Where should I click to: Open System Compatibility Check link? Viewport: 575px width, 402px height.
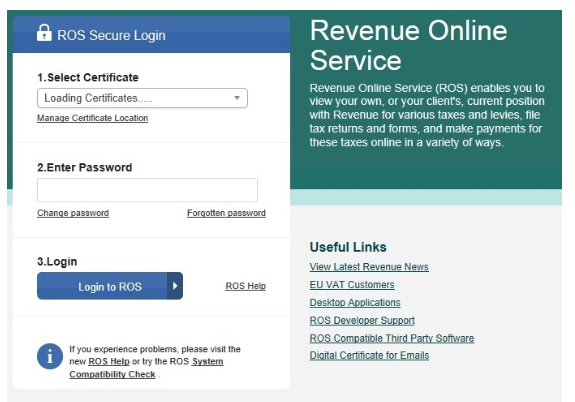pos(146,368)
